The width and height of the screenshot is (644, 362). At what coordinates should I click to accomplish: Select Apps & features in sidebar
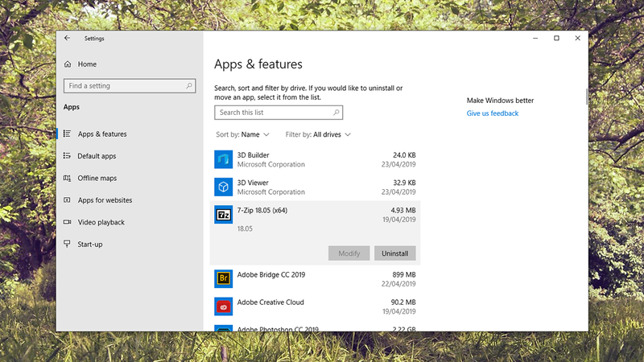(102, 134)
